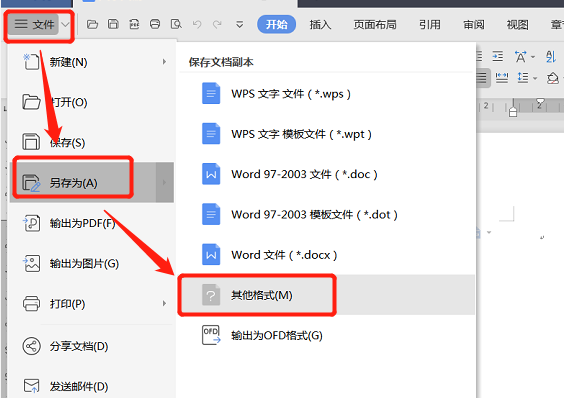Open the 文件 menu button
This screenshot has width=564, height=398.
[34, 24]
